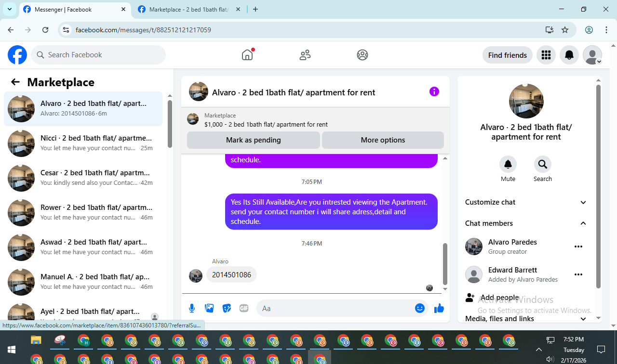The width and height of the screenshot is (617, 364).
Task: Open Friends icon in top navigation
Action: (x=305, y=55)
